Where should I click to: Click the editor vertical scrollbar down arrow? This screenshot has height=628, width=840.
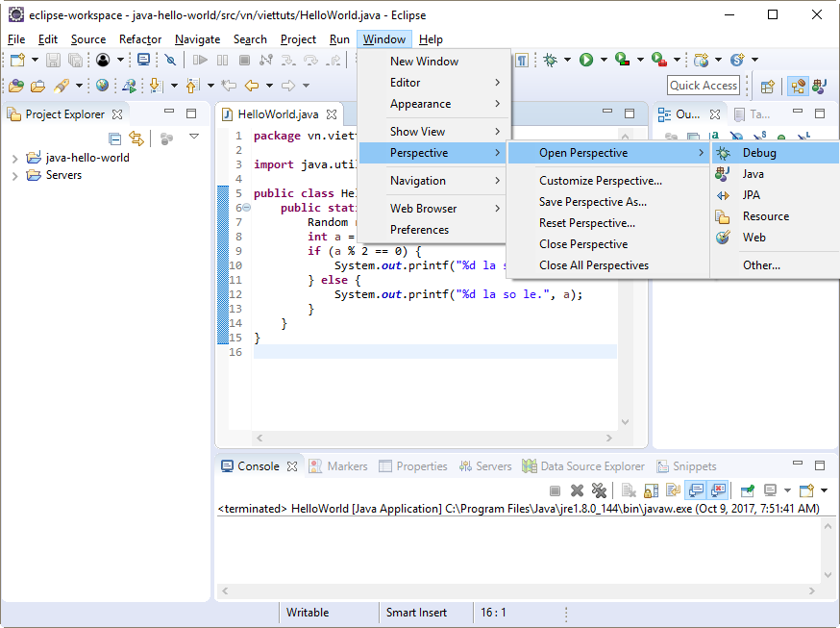click(625, 422)
